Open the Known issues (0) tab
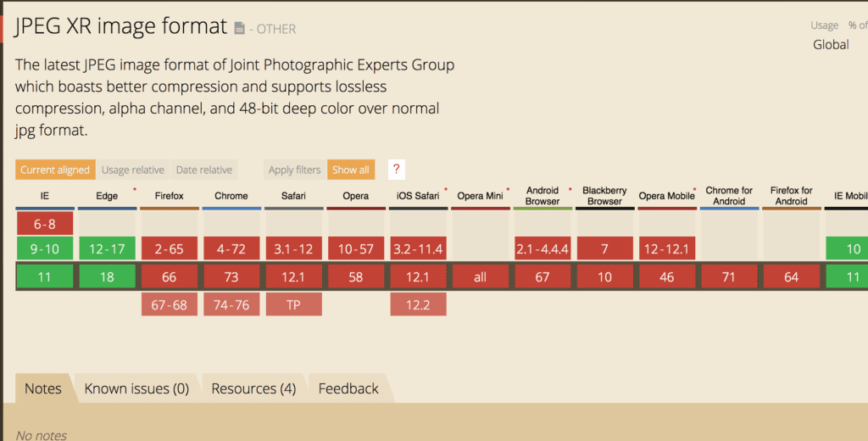The width and height of the screenshot is (868, 441). pos(136,388)
